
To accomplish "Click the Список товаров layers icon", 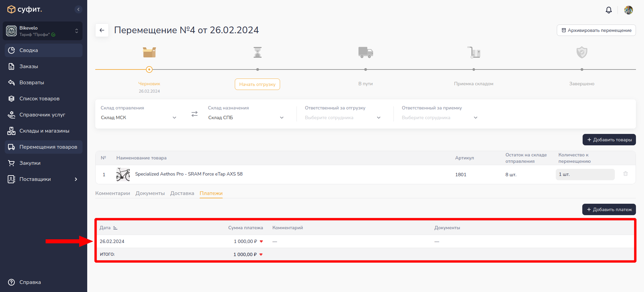I will pyautogui.click(x=11, y=99).
